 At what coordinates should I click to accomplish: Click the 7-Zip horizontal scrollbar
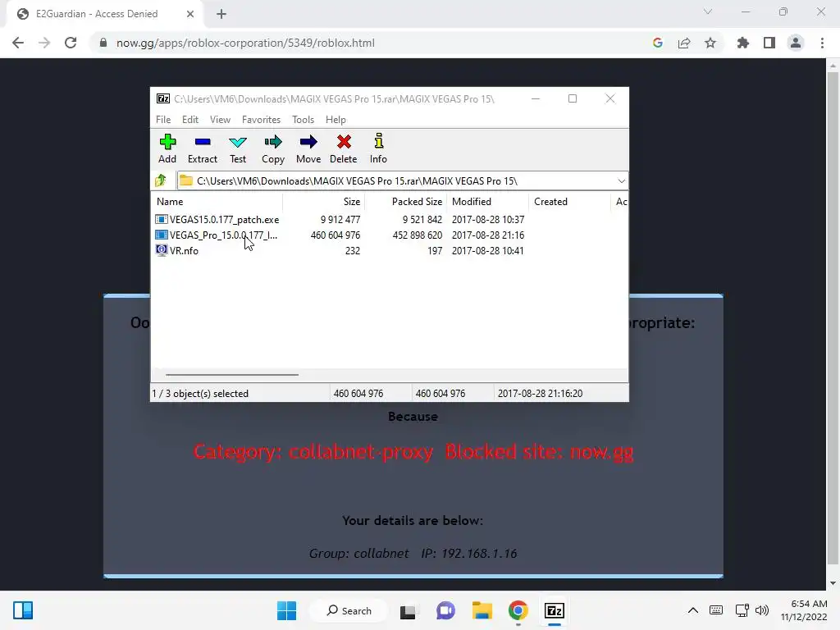coord(232,375)
